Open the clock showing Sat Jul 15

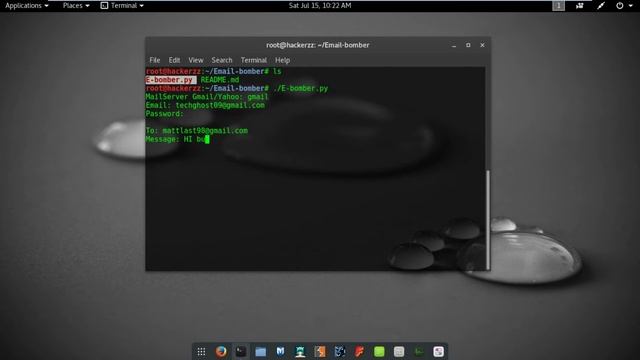pyautogui.click(x=320, y=6)
